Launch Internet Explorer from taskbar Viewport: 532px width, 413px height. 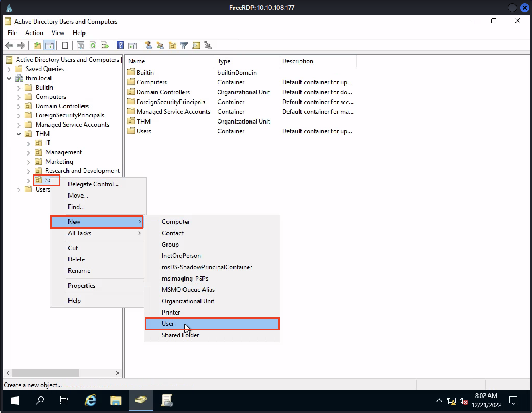pos(91,400)
